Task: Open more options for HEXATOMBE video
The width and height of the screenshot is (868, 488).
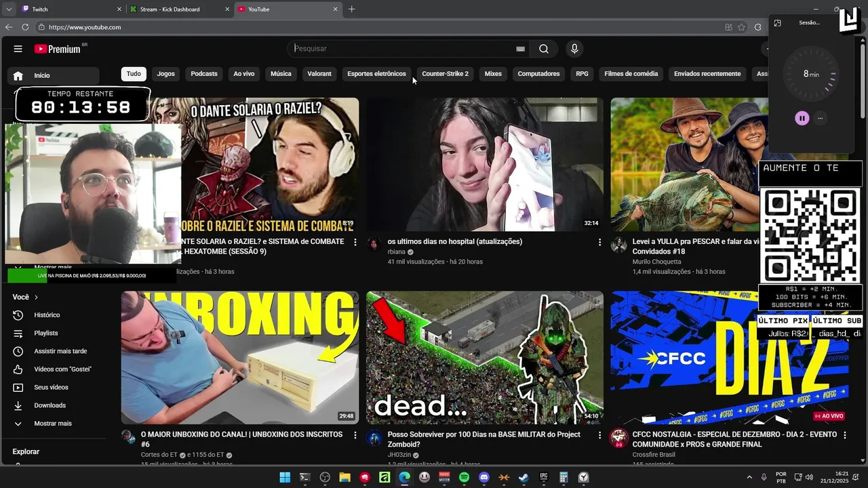Action: [355, 242]
